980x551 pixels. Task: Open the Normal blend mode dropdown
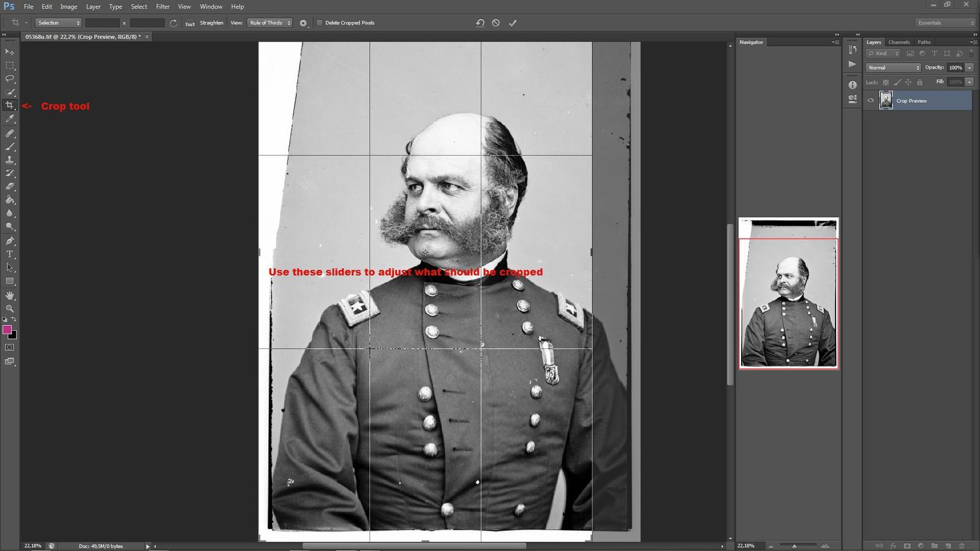[x=893, y=67]
